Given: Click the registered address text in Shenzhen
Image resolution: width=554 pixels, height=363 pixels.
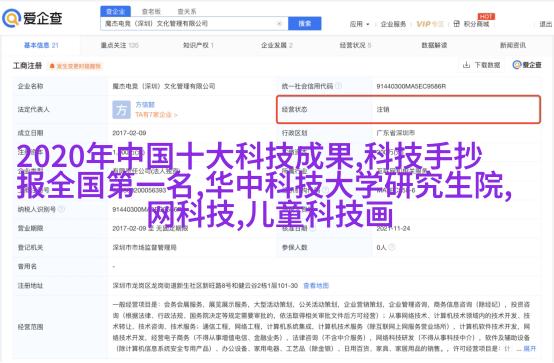Looking at the screenshot, I should [205, 286].
